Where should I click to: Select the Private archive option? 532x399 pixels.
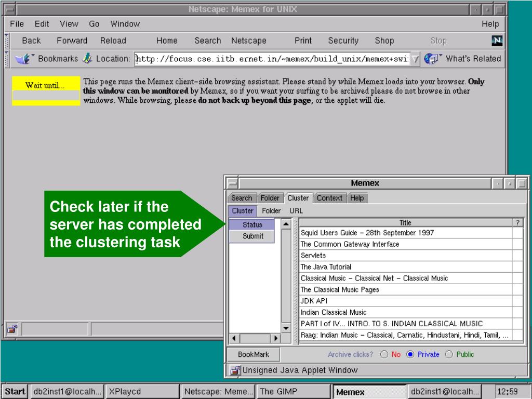410,355
